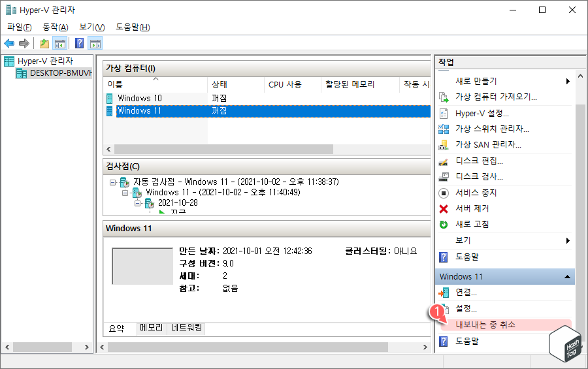Click Hyper-V 설정... action
Image resolution: width=588 pixels, height=369 pixels.
482,114
